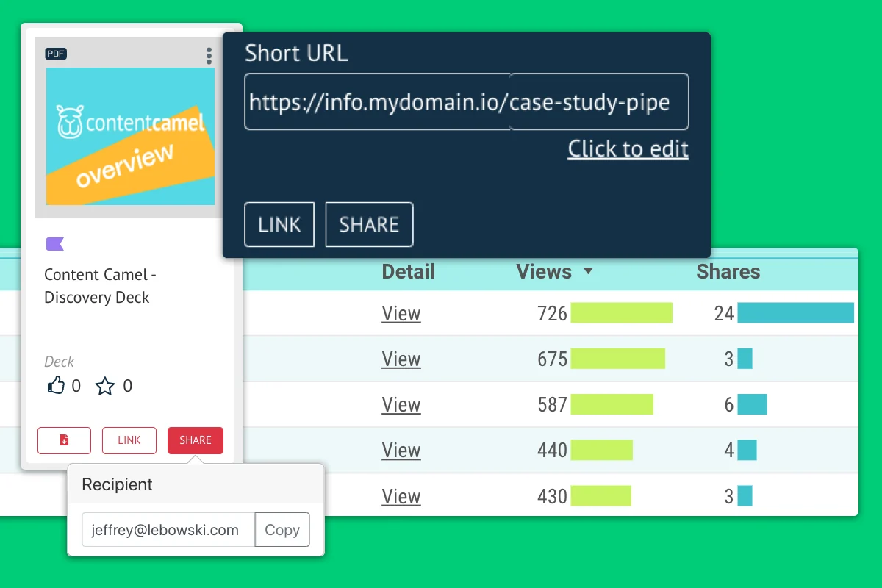The height and width of the screenshot is (588, 882).
Task: Click the info.mydomain.io URL field
Action: tap(377, 101)
